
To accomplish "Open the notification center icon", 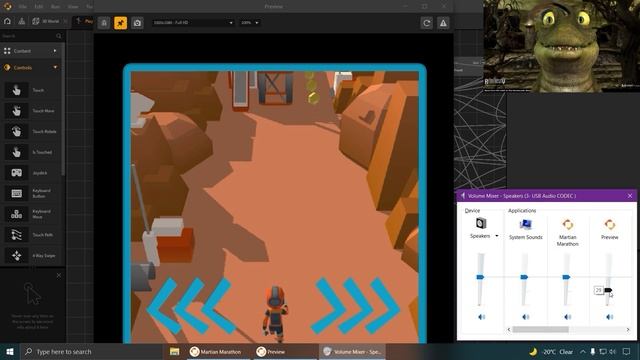I will coord(626,351).
